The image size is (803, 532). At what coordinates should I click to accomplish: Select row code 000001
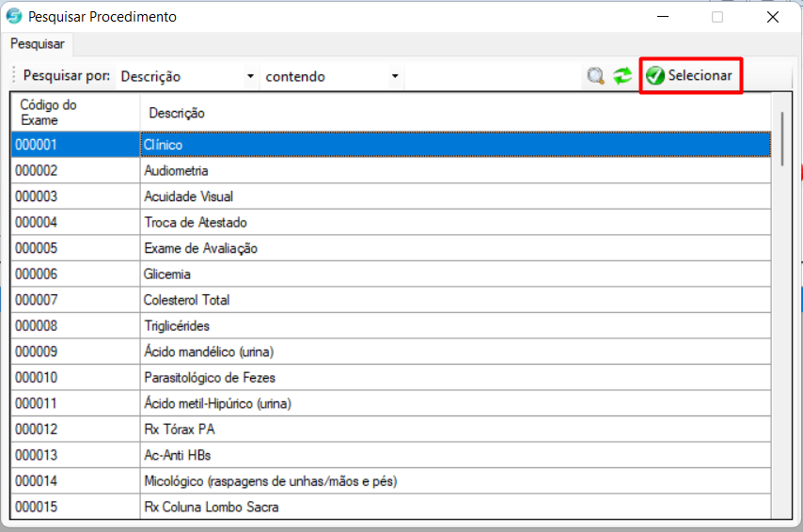75,145
